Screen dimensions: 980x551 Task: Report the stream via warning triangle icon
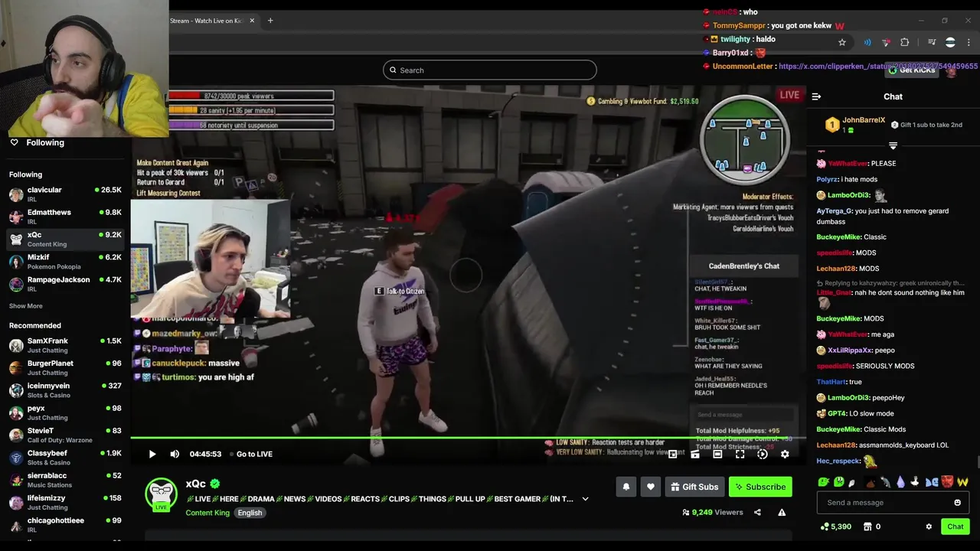(782, 512)
